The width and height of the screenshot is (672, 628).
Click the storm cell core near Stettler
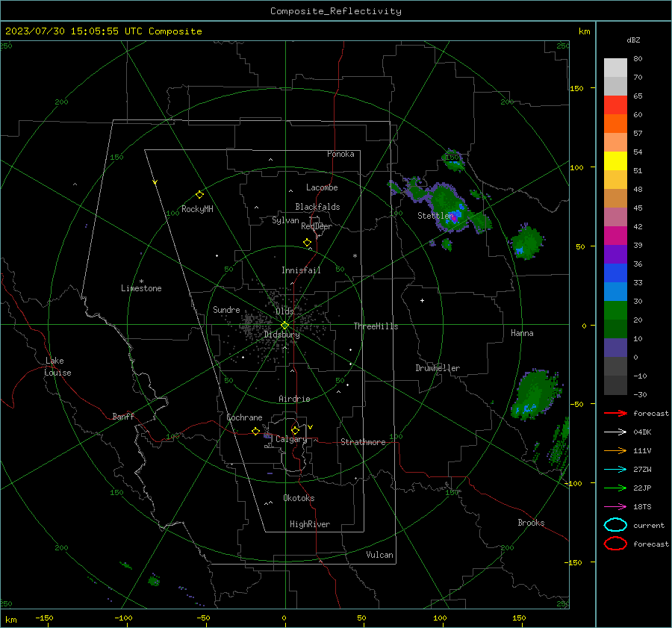454,218
